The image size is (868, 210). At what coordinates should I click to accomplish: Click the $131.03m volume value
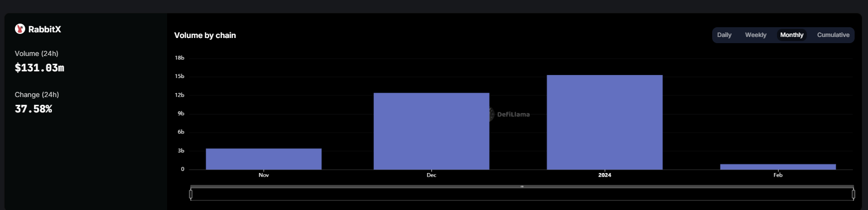40,68
